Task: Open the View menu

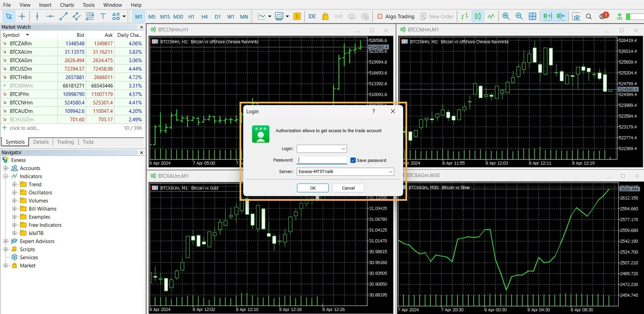Action: pos(25,5)
